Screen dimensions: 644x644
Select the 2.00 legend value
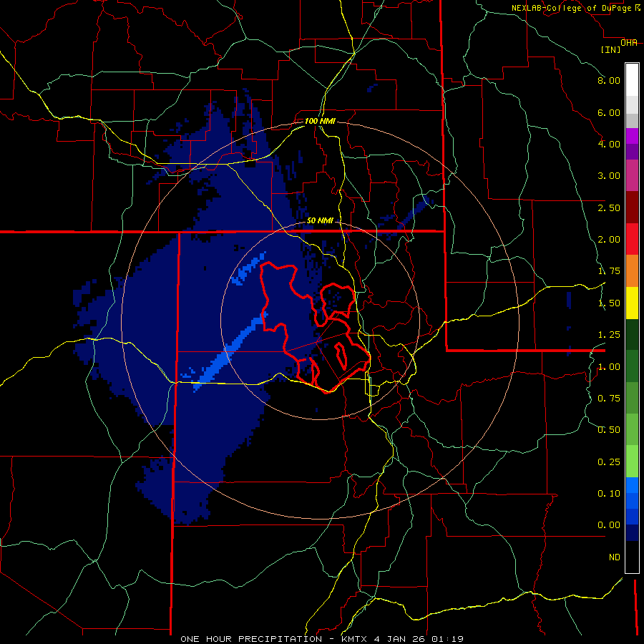click(x=609, y=240)
